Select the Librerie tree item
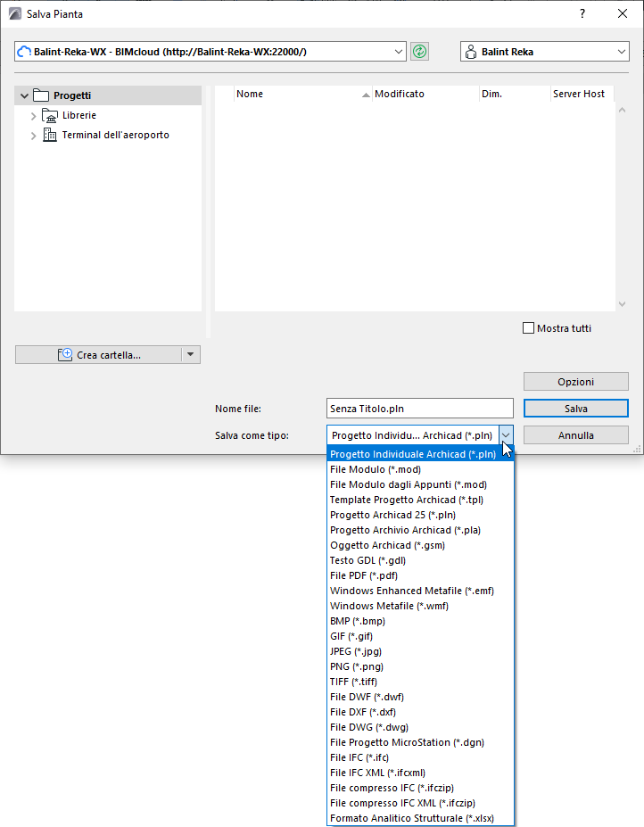Screen dimensions: 644x827 (79, 115)
